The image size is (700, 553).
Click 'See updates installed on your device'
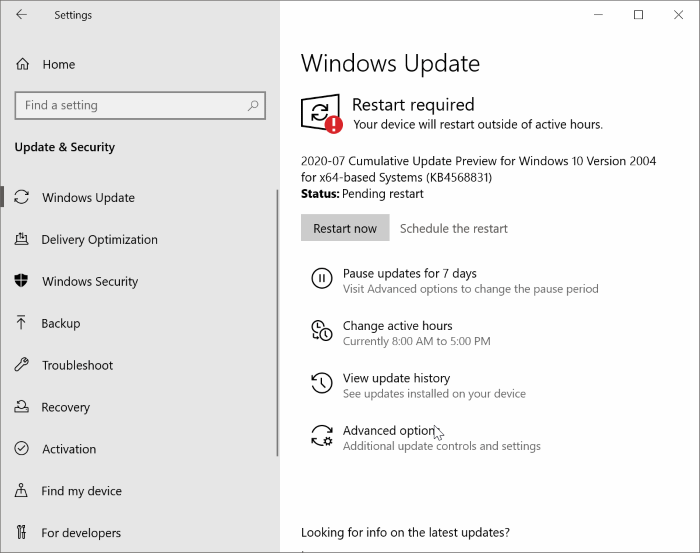pyautogui.click(x=434, y=394)
